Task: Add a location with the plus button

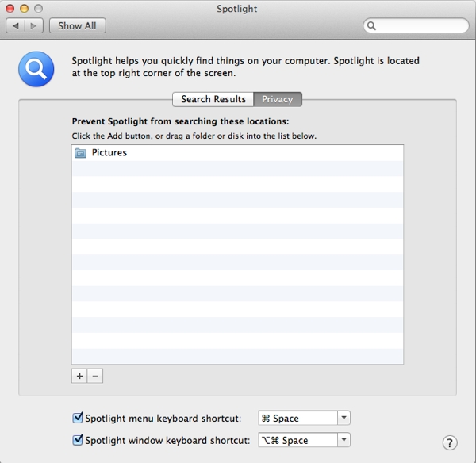Action: [x=79, y=377]
